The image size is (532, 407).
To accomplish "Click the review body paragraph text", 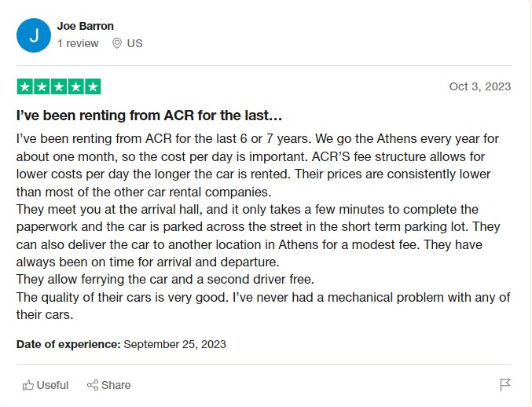I will pyautogui.click(x=263, y=226).
